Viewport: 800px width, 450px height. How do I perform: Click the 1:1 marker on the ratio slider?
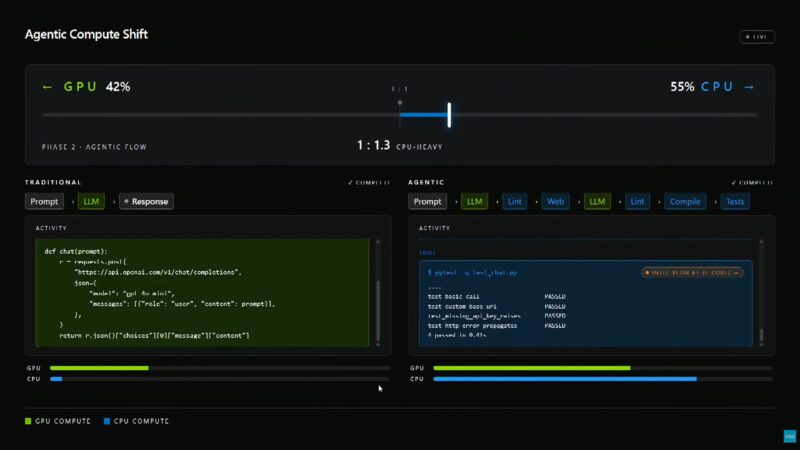click(x=399, y=103)
